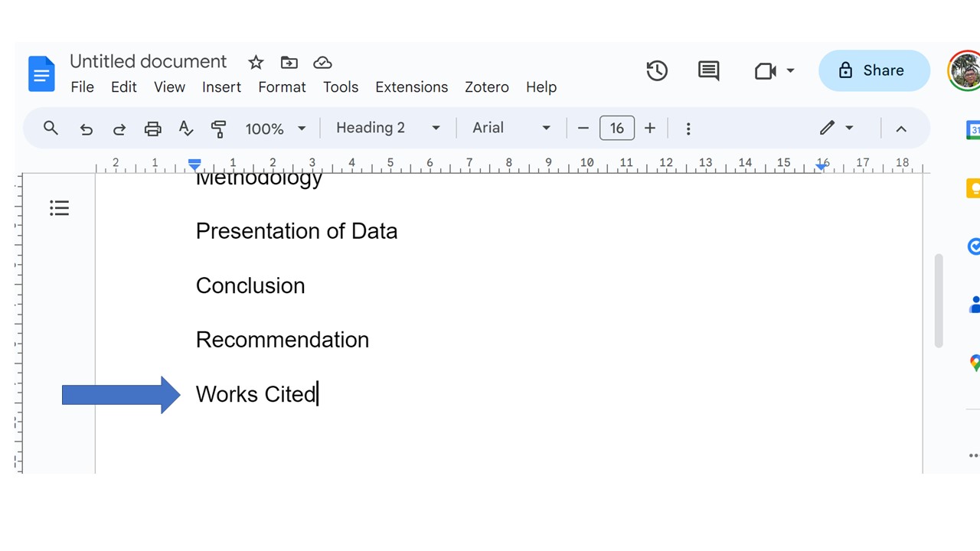Open the Zotero menu
This screenshot has height=551, width=980.
[x=487, y=87]
